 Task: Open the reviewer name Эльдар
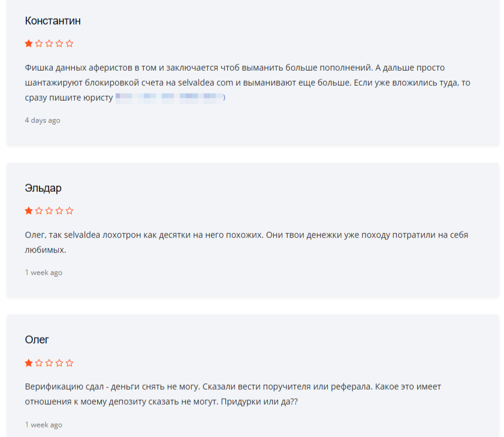(x=43, y=188)
